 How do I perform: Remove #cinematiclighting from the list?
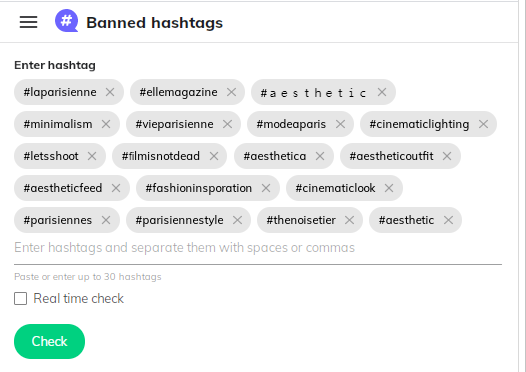point(483,124)
